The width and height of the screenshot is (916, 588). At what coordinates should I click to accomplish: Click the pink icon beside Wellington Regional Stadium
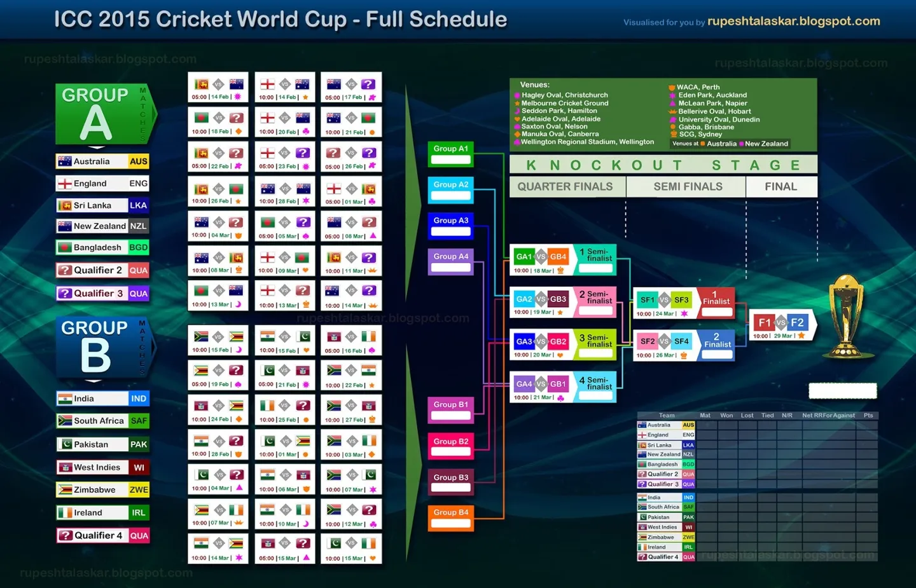coord(517,142)
